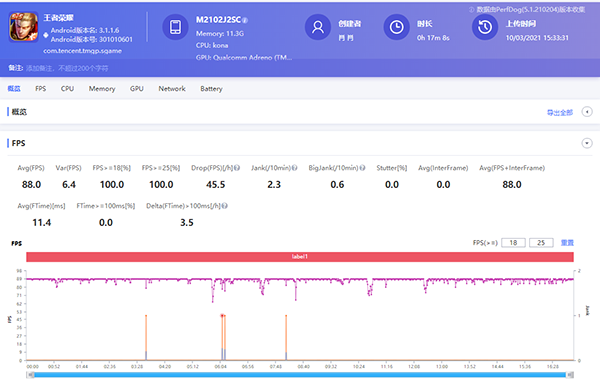The image size is (600, 381).
Task: Open the Network tab
Action: [172, 88]
